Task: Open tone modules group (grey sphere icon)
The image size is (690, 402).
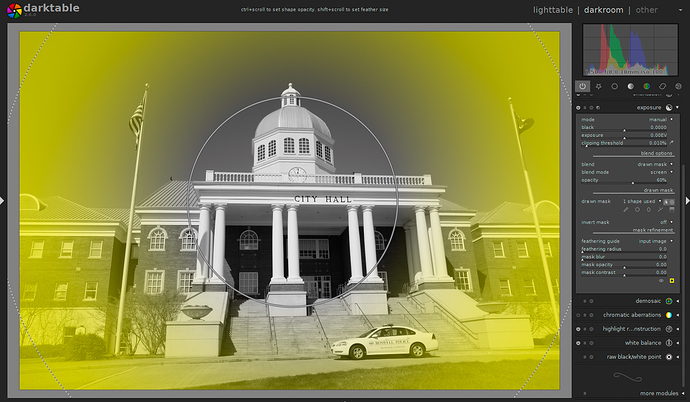Action: [x=631, y=86]
